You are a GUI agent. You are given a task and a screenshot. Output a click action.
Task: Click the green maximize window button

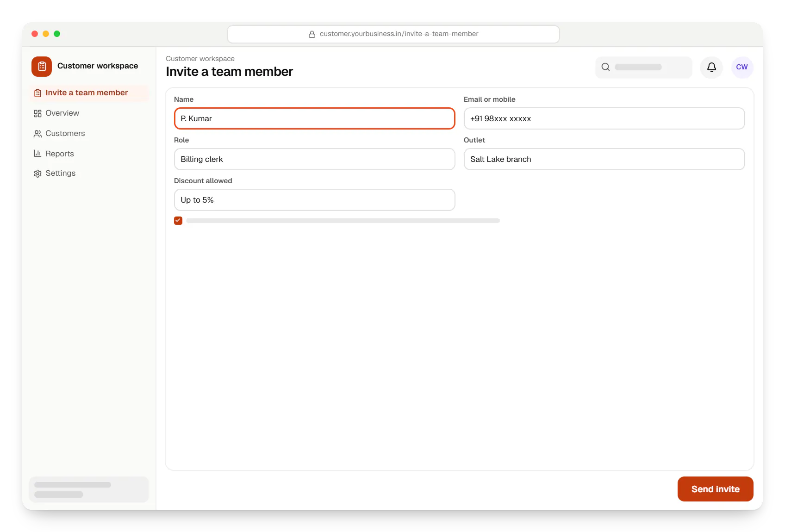(x=57, y=34)
